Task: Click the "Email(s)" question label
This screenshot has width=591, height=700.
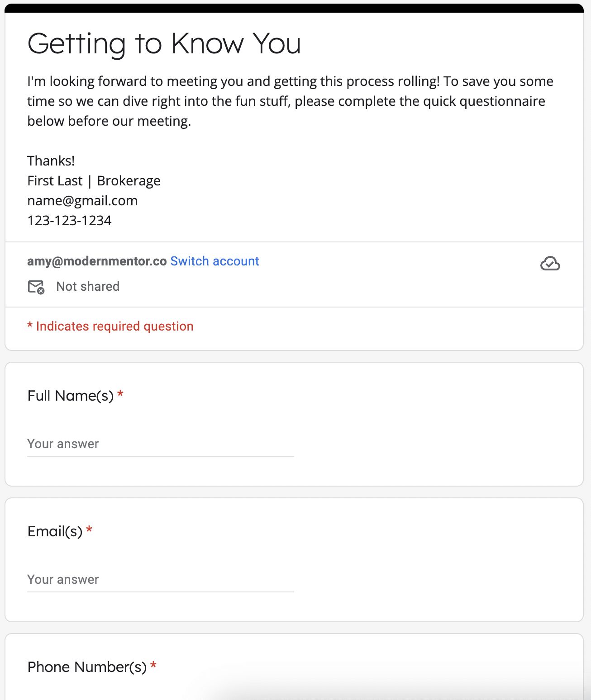Action: pos(55,531)
